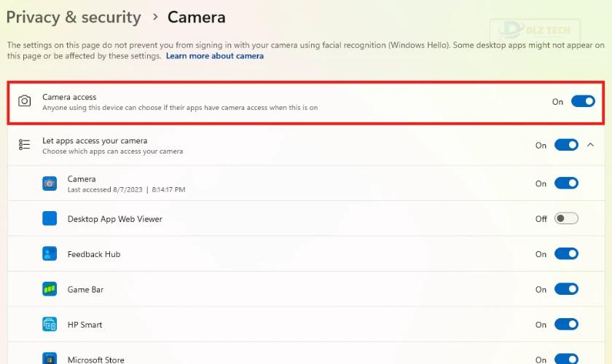The height and width of the screenshot is (364, 612).
Task: Disable camera access for the Camera app
Action: click(x=566, y=183)
